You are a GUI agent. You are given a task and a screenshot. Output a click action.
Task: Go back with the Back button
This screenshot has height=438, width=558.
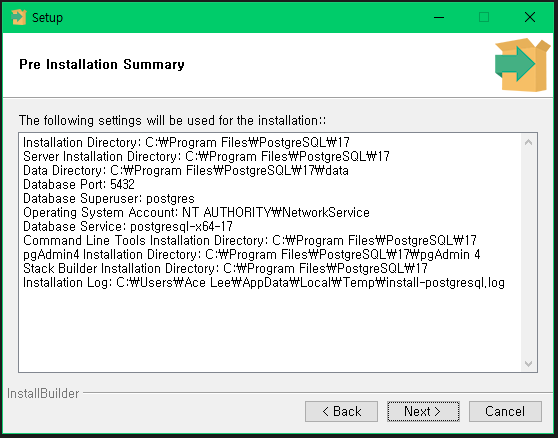click(341, 412)
